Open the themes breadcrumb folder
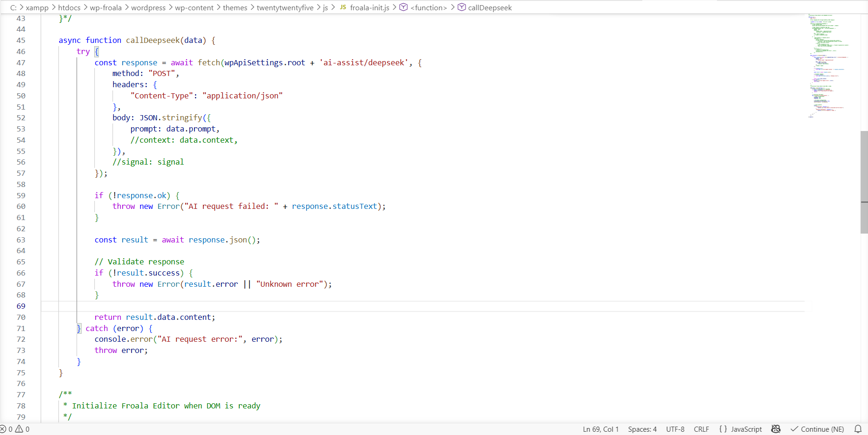Image resolution: width=868 pixels, height=435 pixels. (235, 7)
